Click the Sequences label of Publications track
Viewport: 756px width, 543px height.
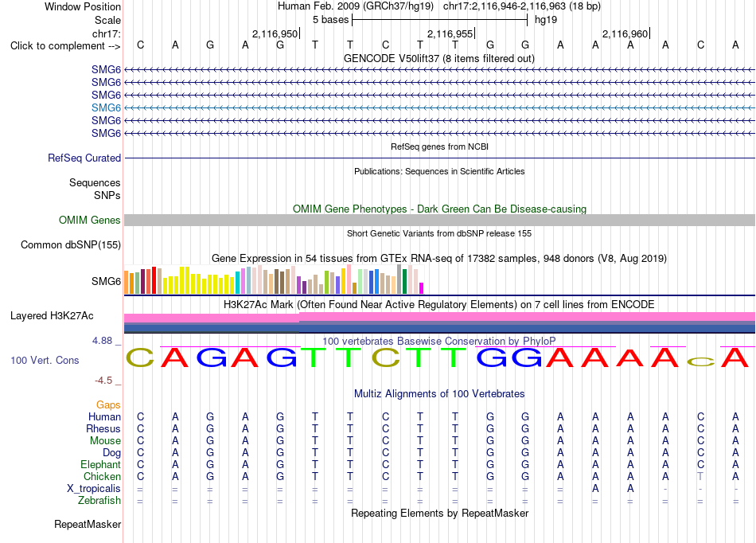pos(95,182)
